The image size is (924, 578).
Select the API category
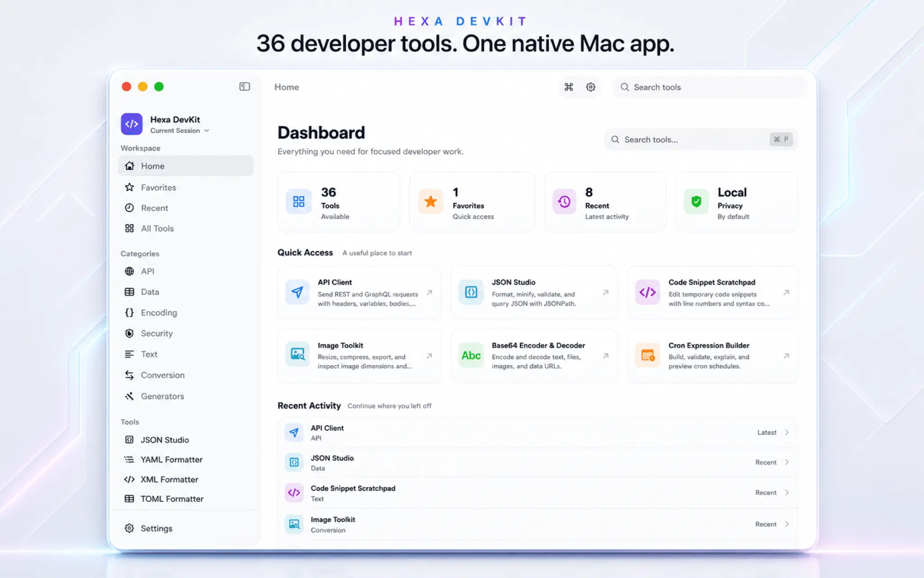186,271
